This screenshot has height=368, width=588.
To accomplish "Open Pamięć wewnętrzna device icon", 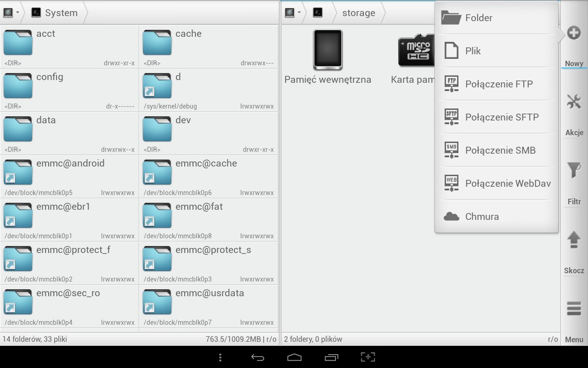I will point(328,50).
